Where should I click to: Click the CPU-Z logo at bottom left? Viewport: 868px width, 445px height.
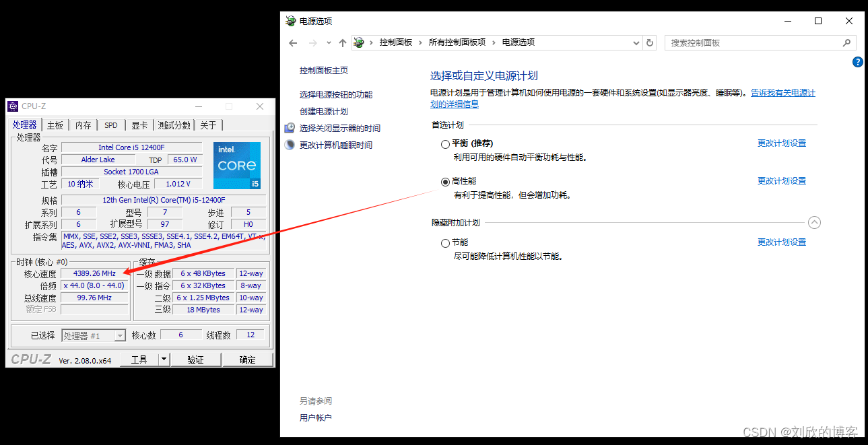click(30, 360)
